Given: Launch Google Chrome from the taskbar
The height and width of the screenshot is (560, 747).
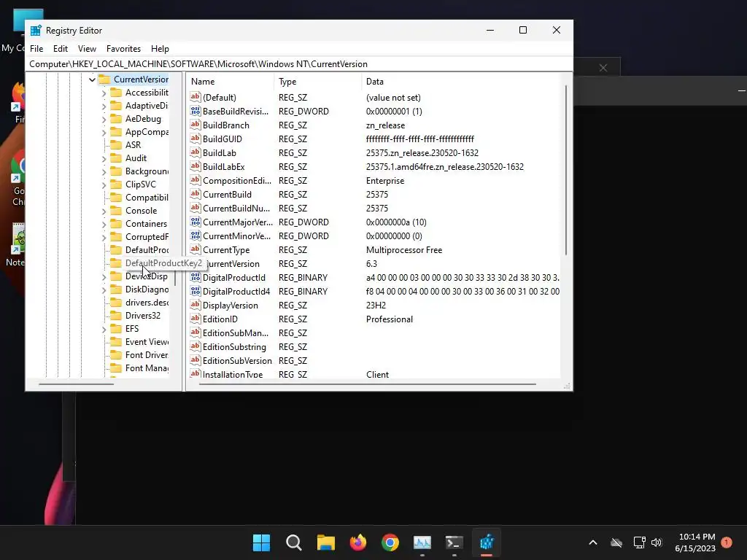Looking at the screenshot, I should coord(390,542).
